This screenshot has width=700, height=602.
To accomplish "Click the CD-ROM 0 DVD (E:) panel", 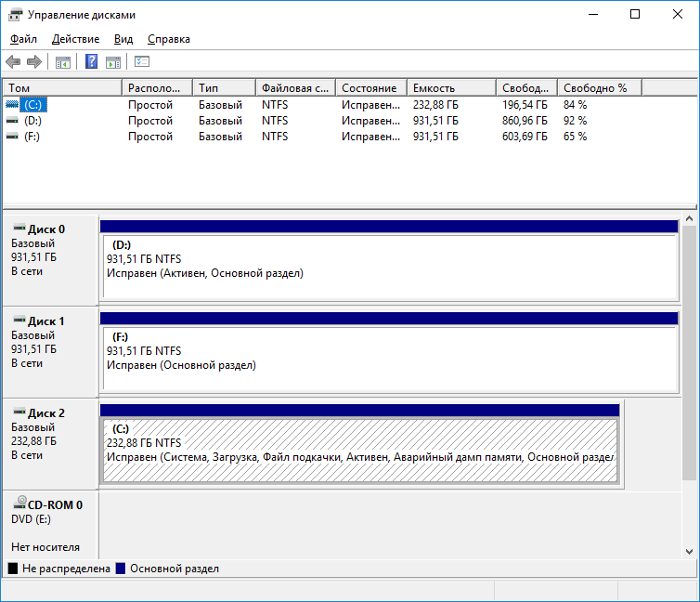I will tap(49, 525).
